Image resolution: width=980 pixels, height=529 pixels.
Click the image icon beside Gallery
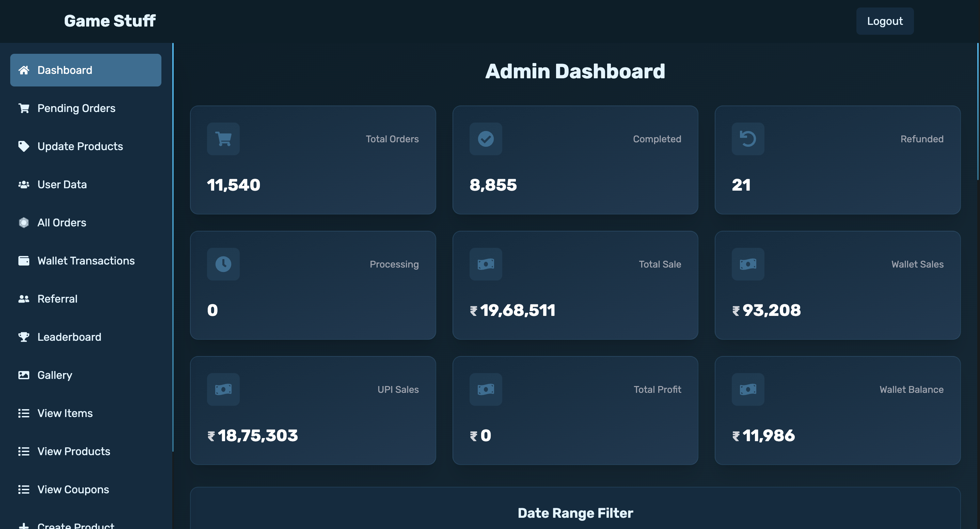click(x=23, y=375)
